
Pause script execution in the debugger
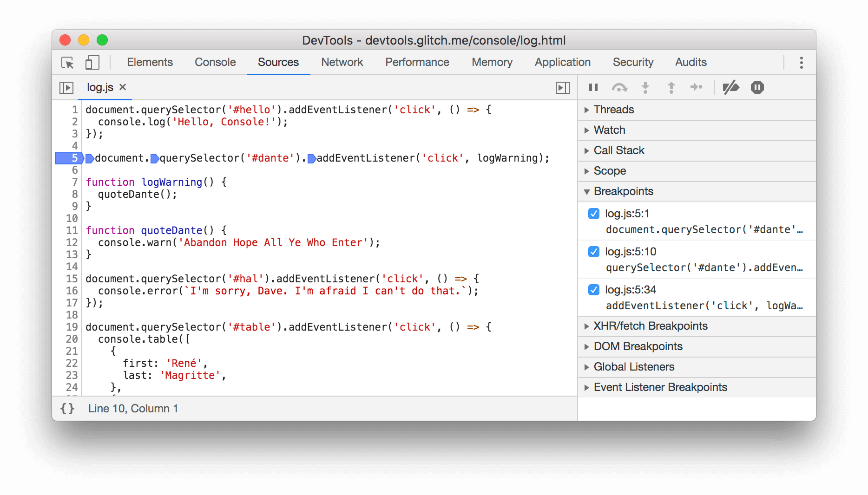(x=593, y=87)
